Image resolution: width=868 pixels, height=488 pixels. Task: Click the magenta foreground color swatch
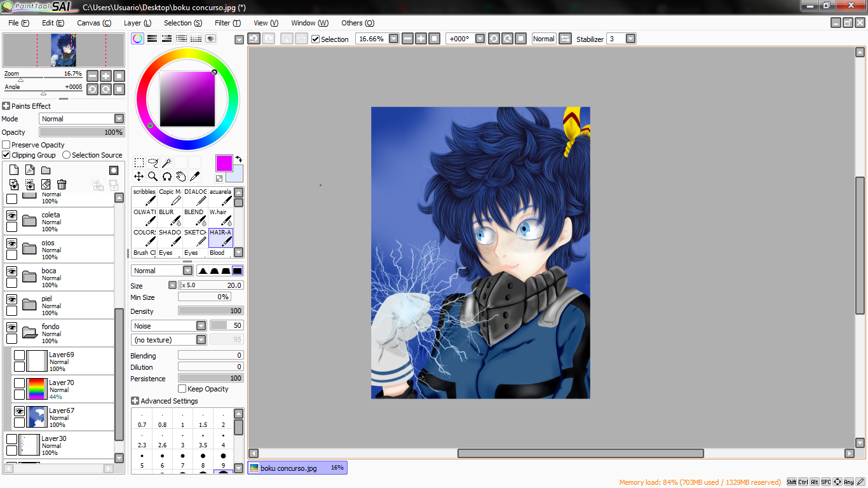point(224,163)
